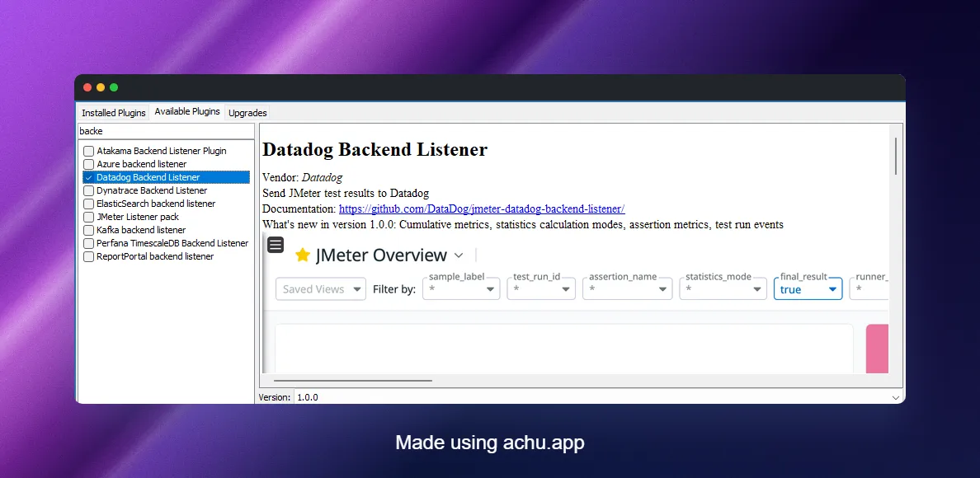Image resolution: width=980 pixels, height=478 pixels.
Task: Click the yellow star favorite icon
Action: point(303,255)
